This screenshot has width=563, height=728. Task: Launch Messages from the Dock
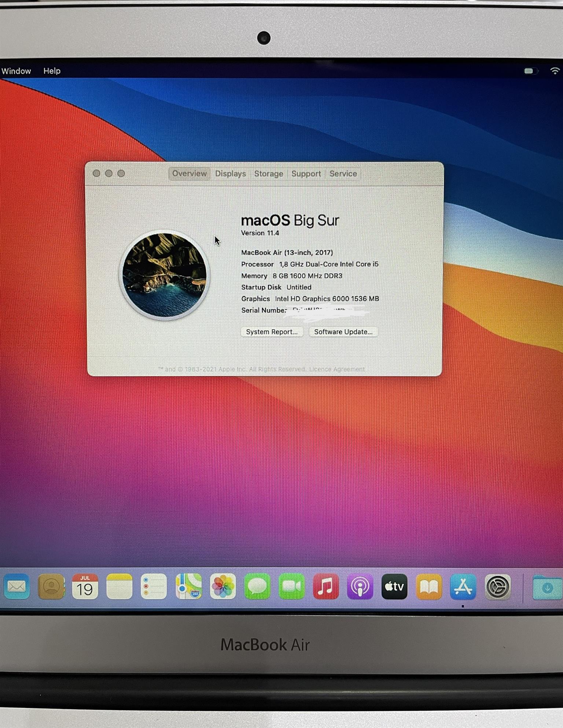coord(257,587)
